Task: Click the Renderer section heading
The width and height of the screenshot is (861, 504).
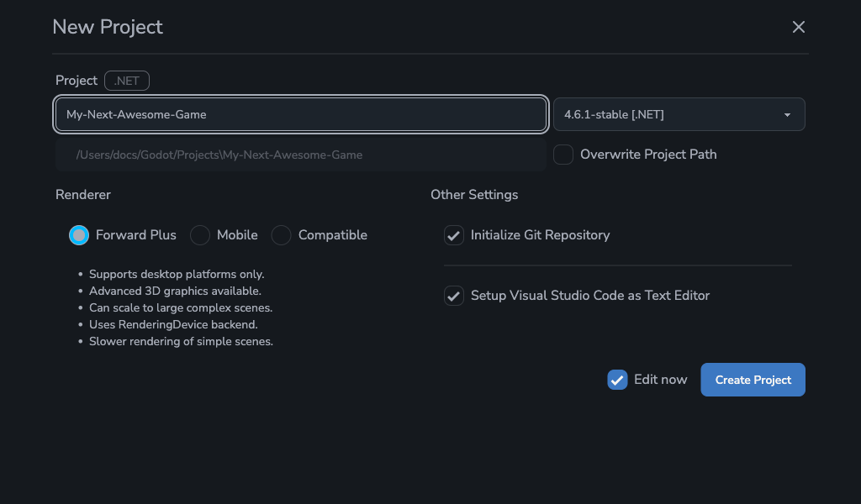Action: [83, 195]
